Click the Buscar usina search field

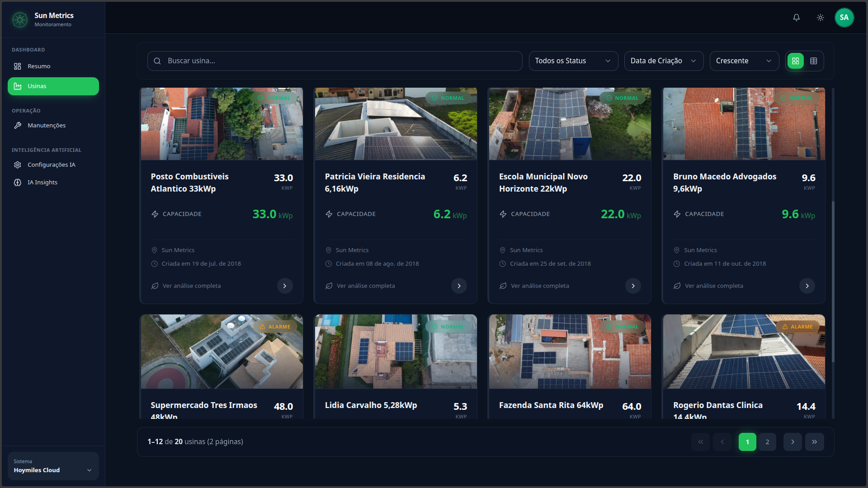[x=335, y=61]
